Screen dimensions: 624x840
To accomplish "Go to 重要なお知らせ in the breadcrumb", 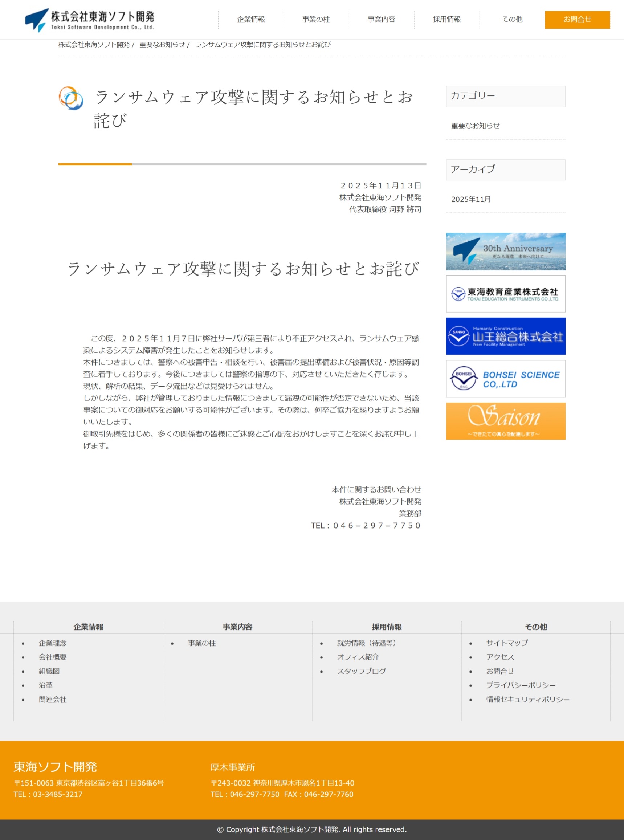I will point(162,45).
